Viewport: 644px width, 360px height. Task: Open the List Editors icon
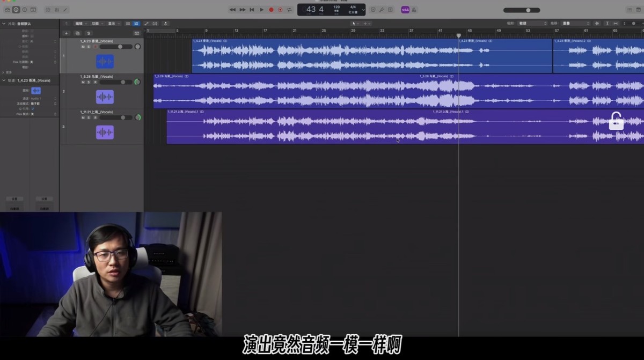click(630, 10)
